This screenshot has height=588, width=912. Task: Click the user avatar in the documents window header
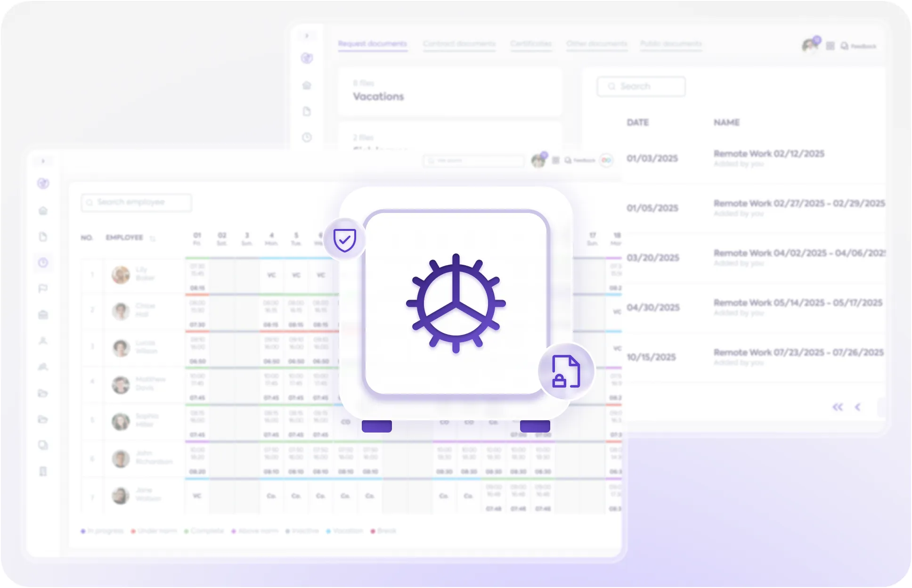click(x=811, y=45)
